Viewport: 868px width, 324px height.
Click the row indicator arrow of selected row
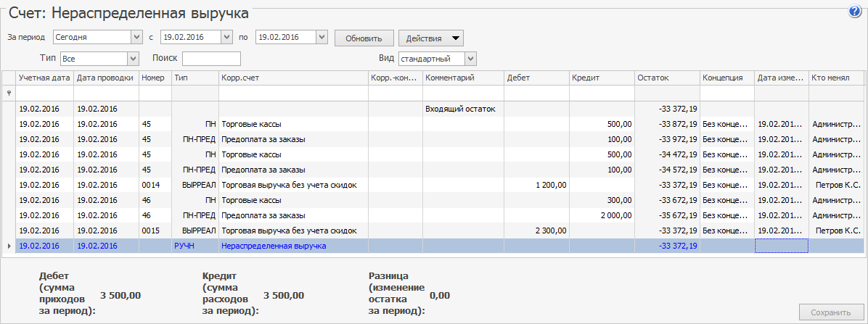coord(8,246)
